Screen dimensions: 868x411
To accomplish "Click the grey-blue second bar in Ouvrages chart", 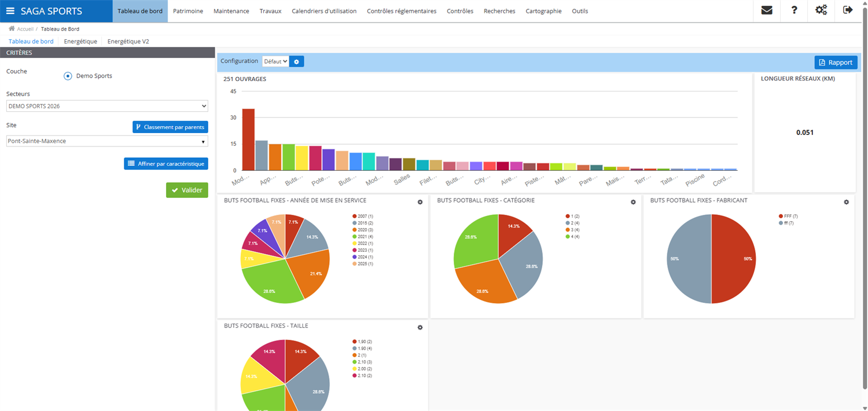I will (x=262, y=155).
